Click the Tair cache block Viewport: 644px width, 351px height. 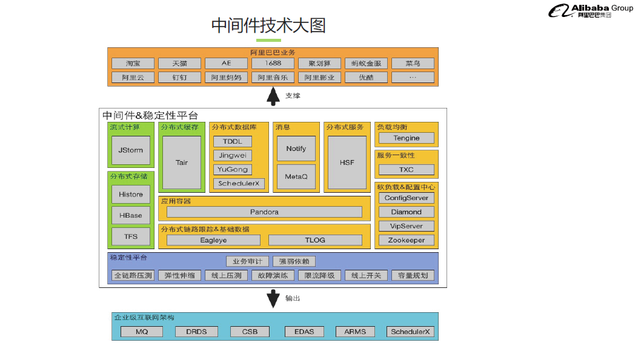(x=182, y=162)
